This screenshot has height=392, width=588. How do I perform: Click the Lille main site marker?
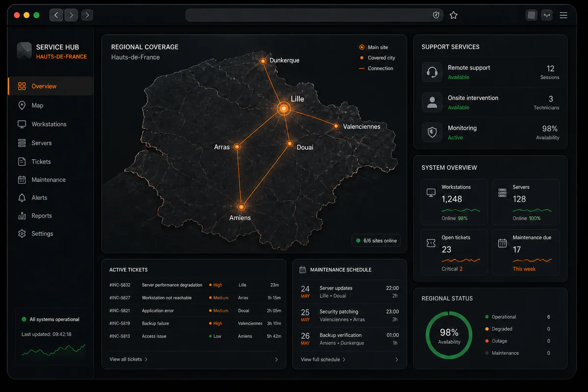coord(283,108)
